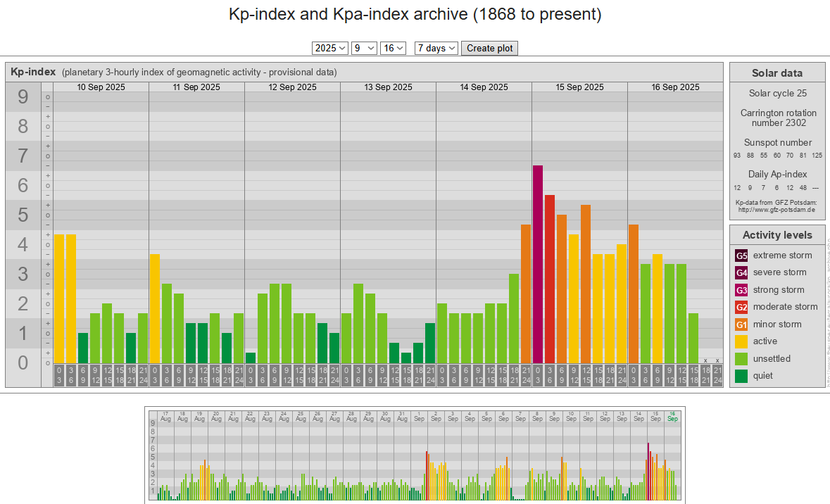The width and height of the screenshot is (830, 504).
Task: Click the G3 strong storm legend badge
Action: (741, 290)
